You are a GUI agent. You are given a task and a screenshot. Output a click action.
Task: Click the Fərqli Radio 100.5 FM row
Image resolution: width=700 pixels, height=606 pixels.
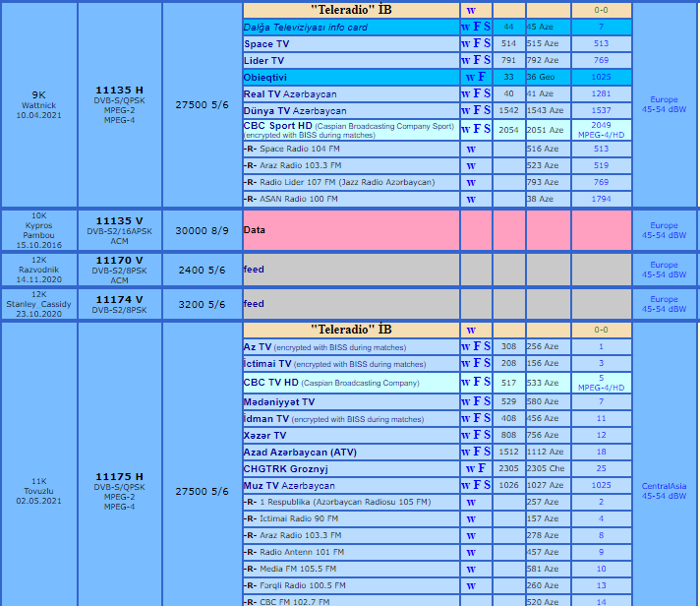pos(351,585)
